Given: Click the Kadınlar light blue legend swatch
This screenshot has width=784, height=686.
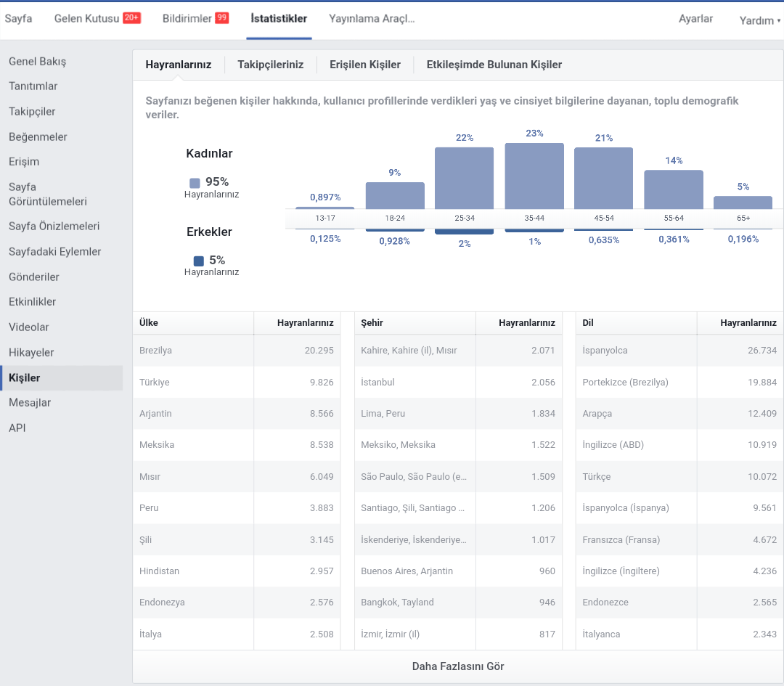Looking at the screenshot, I should coord(195,182).
